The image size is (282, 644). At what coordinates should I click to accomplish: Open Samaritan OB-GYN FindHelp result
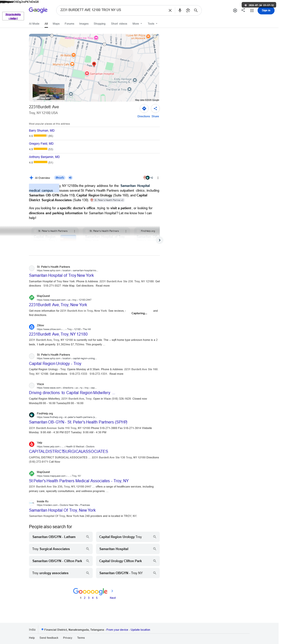pyautogui.click(x=78, y=422)
